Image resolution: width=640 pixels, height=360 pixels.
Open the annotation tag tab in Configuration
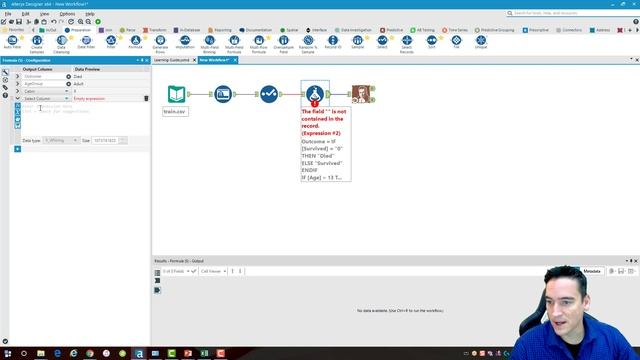5,87
